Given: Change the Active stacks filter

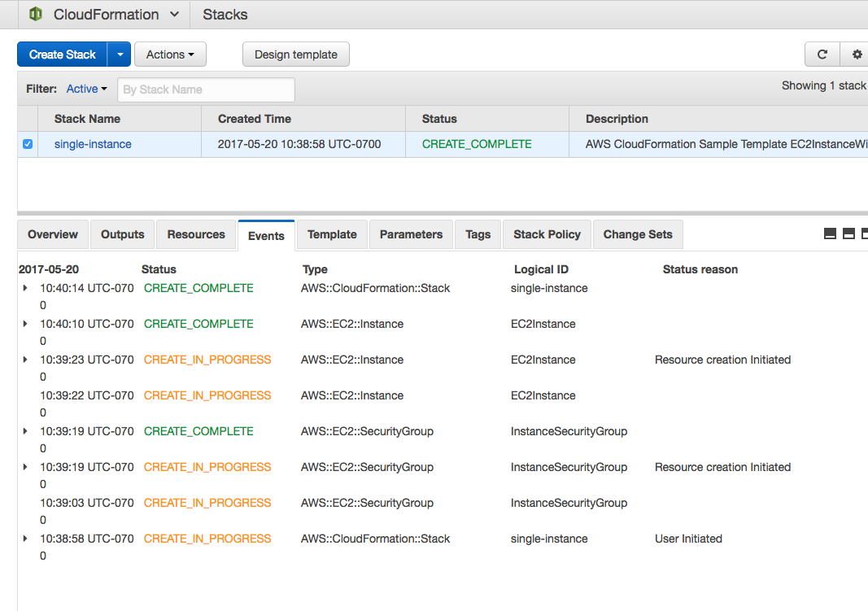Looking at the screenshot, I should tap(86, 89).
